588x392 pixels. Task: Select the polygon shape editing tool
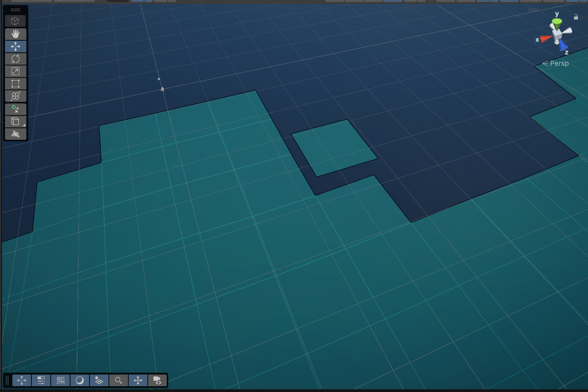pos(16,134)
